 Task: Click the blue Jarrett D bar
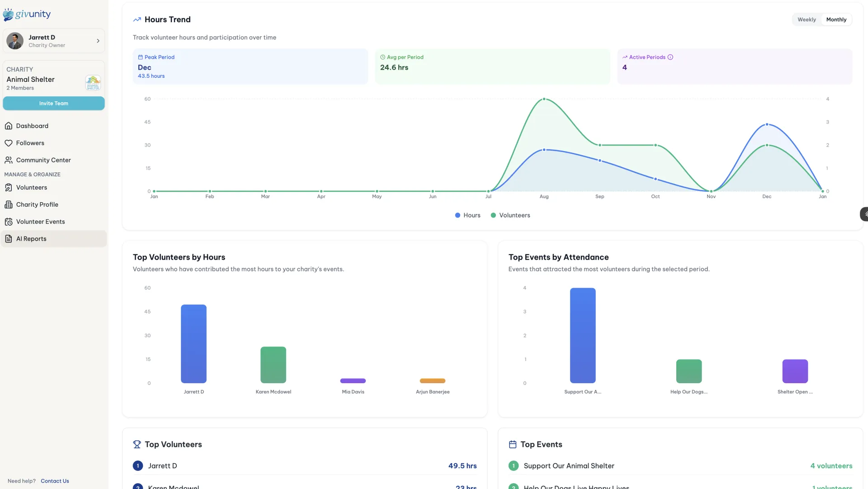[193, 344]
